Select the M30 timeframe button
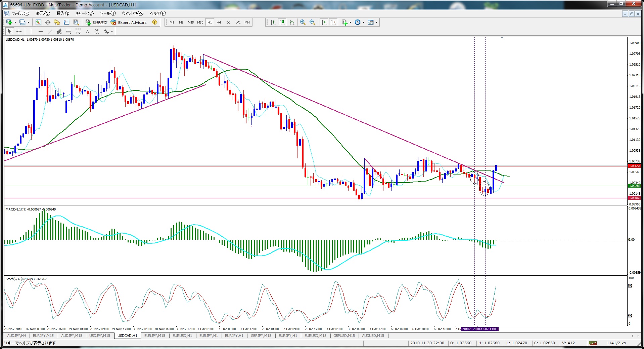The height and width of the screenshot is (349, 644). (x=200, y=23)
